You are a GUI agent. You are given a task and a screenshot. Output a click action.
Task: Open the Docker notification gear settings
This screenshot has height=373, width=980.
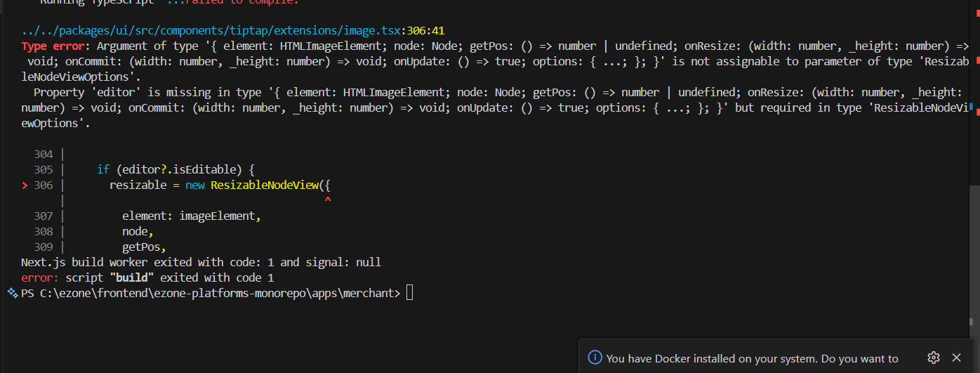pyautogui.click(x=933, y=358)
